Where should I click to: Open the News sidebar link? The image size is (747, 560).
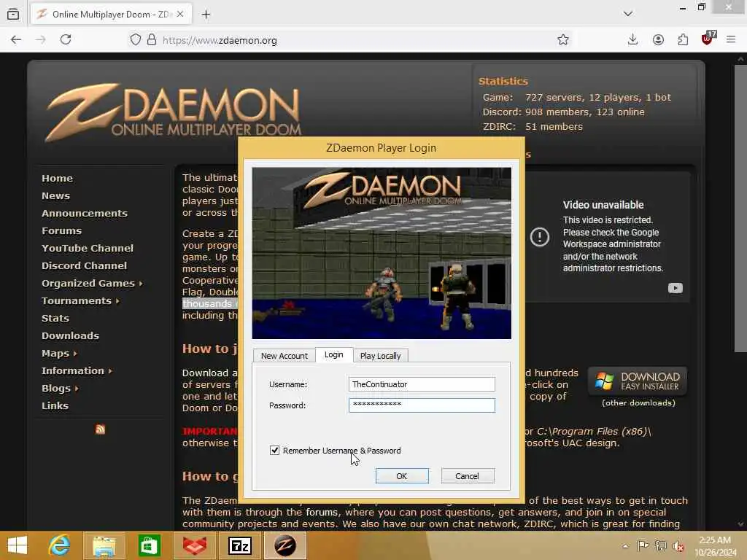click(55, 195)
